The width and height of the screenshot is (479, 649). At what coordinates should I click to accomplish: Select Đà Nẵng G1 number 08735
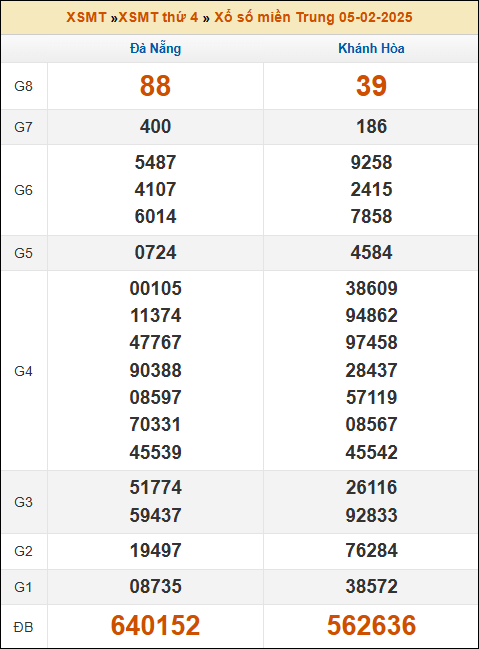(155, 587)
